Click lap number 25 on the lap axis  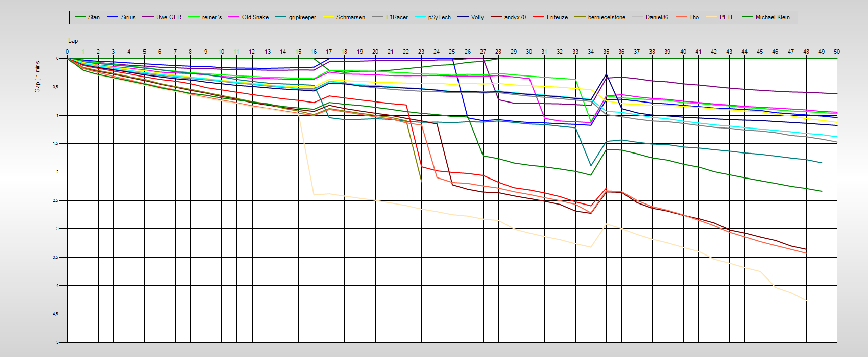[452, 52]
